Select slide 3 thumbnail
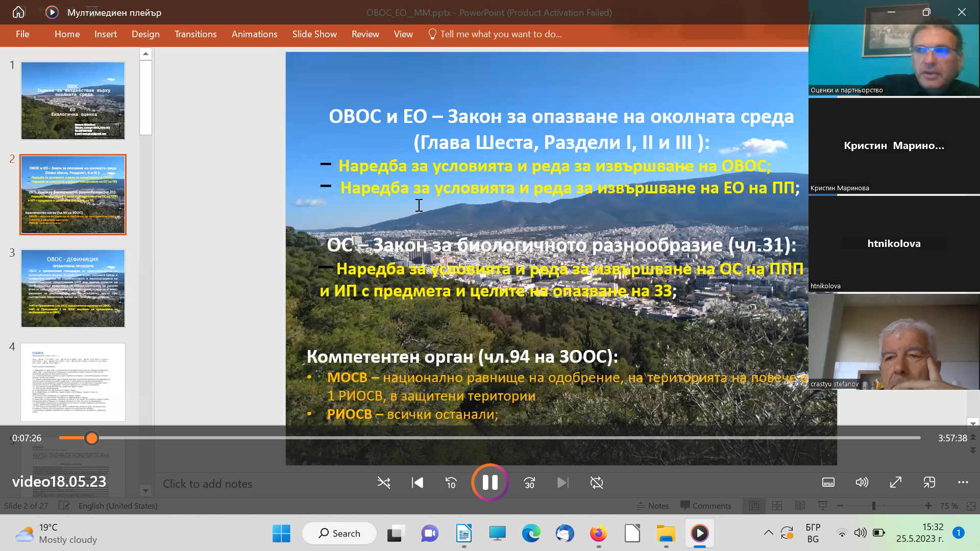The height and width of the screenshot is (551, 980). point(73,288)
